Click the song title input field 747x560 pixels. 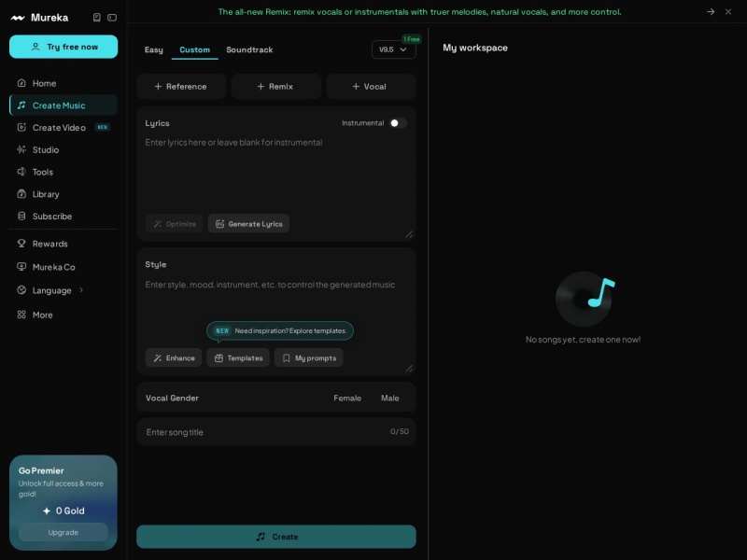coord(275,432)
